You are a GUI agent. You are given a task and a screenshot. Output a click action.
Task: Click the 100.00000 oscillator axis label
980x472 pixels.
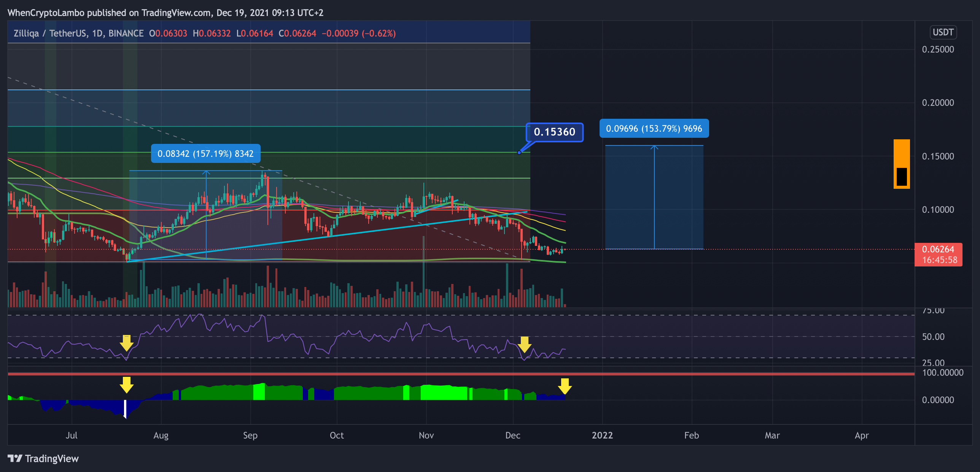943,372
